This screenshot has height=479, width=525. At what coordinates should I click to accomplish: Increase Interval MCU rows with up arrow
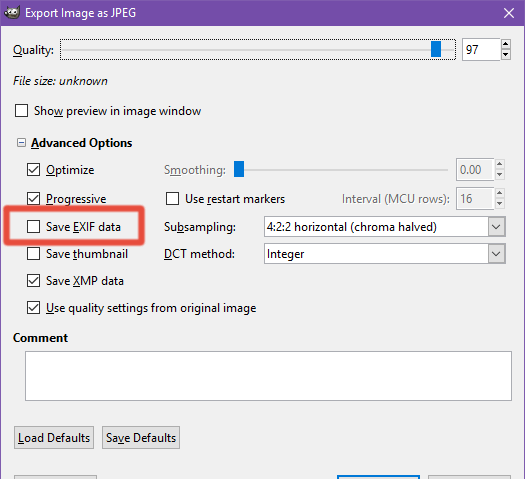click(500, 193)
